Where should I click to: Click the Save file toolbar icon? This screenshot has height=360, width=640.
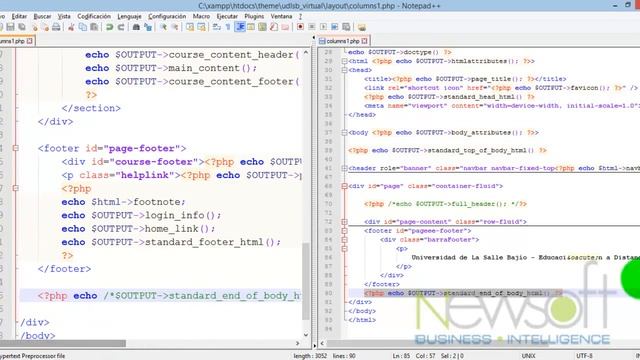tap(10, 27)
